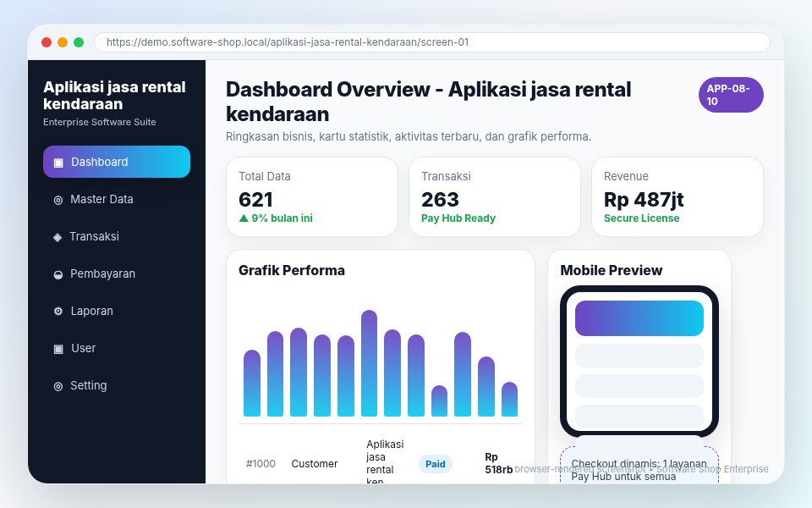Click the 'Enterprise Software Suite' subtitle
812x508 pixels.
tap(100, 122)
